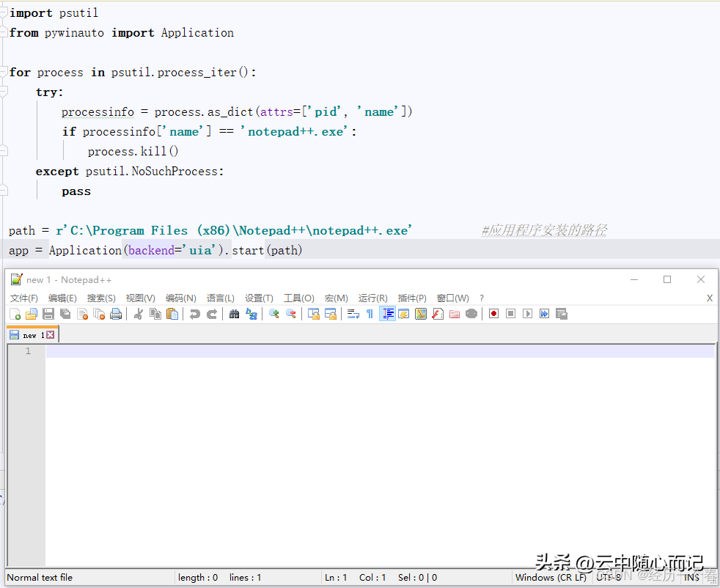Viewport: 720px width, 588px height.
Task: Open the ? help menu
Action: click(482, 298)
